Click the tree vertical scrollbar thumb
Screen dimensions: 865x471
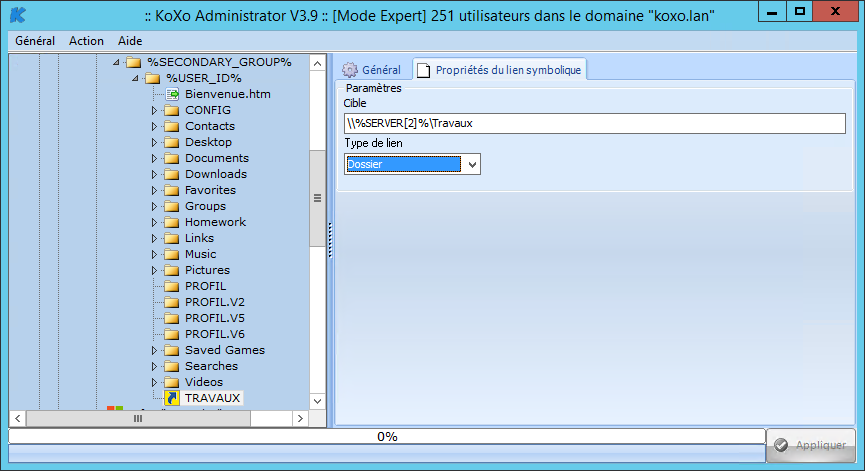(317, 198)
